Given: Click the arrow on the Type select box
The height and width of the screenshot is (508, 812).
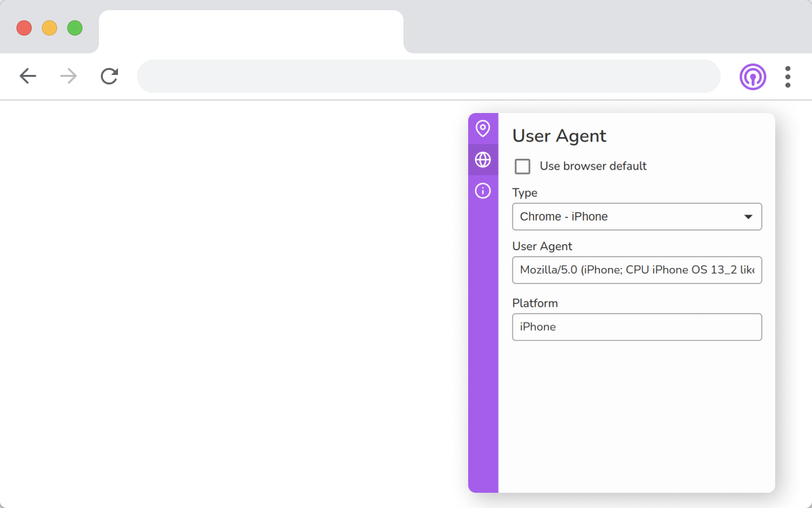Looking at the screenshot, I should 748,217.
